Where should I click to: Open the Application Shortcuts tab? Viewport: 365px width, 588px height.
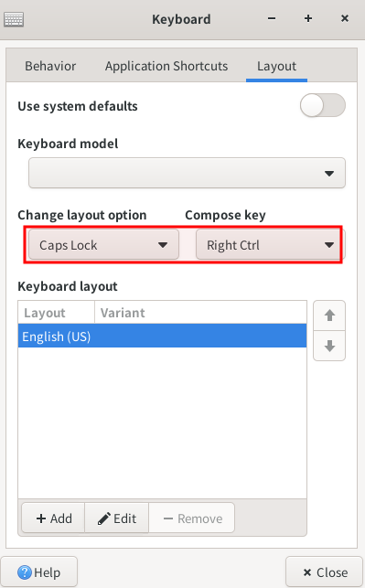click(166, 66)
